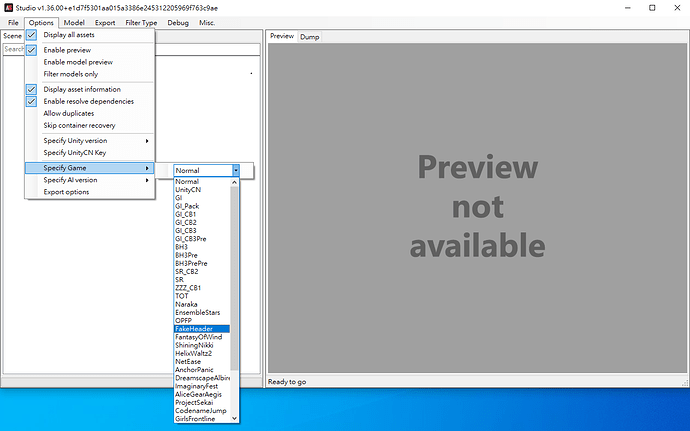Select UnityCN in game list
Image resolution: width=690 pixels, height=431 pixels.
point(202,190)
